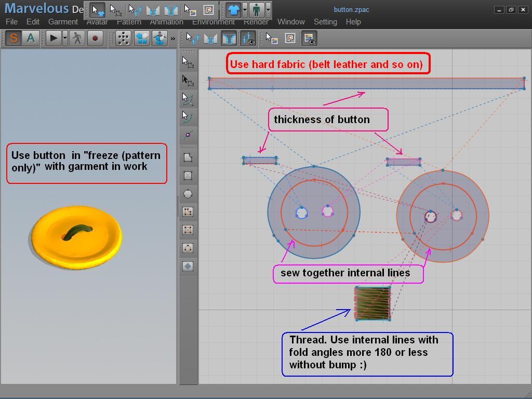Click the red record button
The height and width of the screenshot is (399, 532).
(95, 38)
